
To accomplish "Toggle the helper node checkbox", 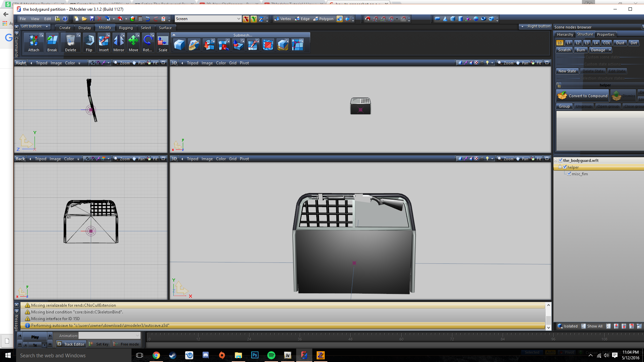I will 565,167.
